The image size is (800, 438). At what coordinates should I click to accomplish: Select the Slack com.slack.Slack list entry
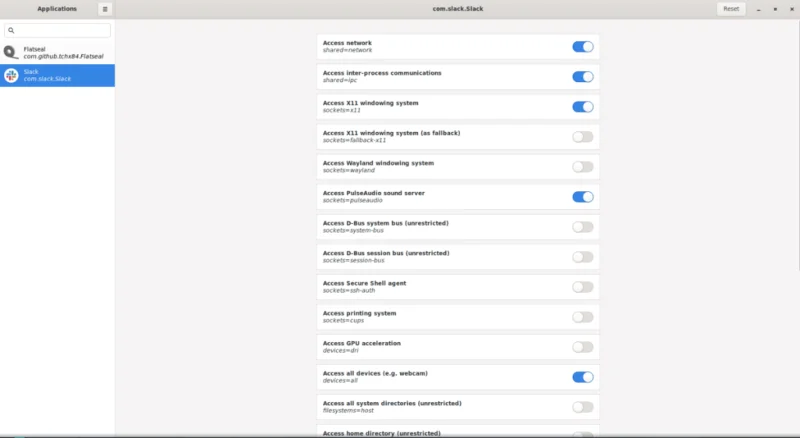tap(57, 76)
